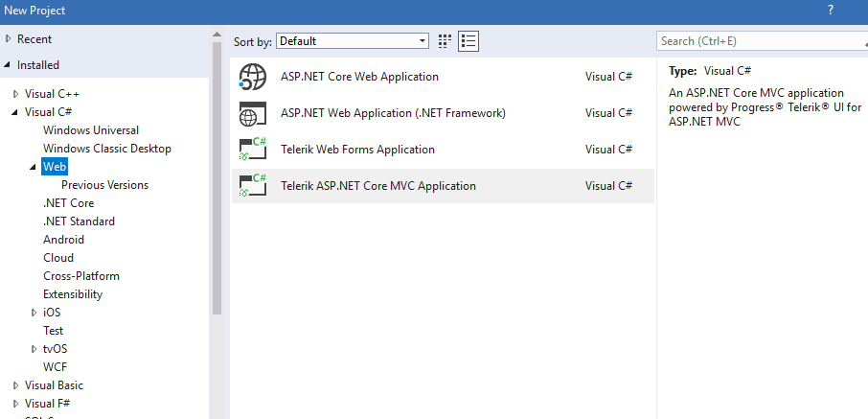Select the .NET Core category
The height and width of the screenshot is (419, 868).
point(68,203)
